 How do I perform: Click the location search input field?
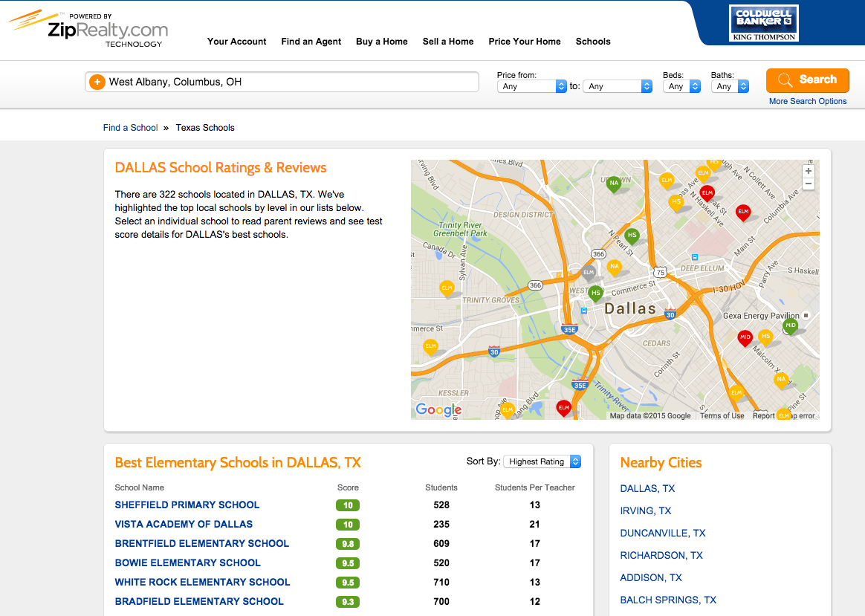[x=282, y=82]
